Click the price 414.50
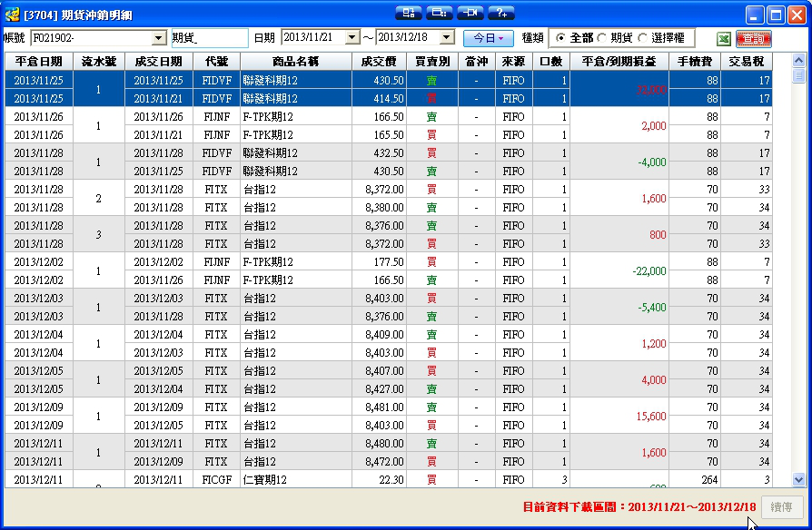The width and height of the screenshot is (812, 530). 389,99
